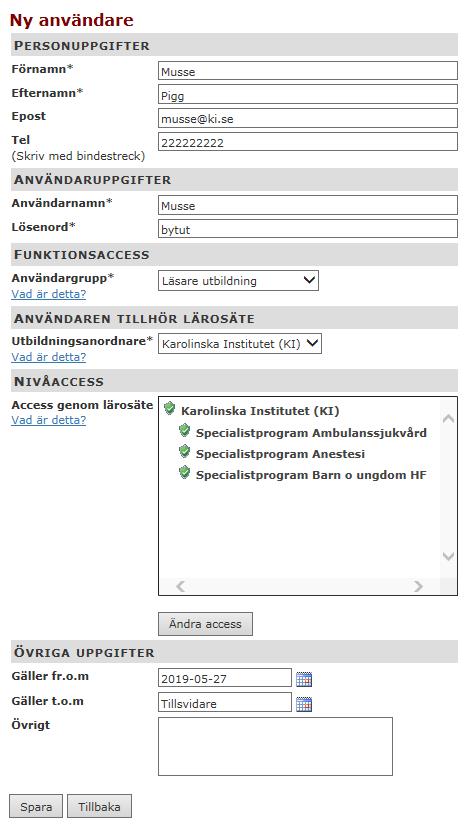Image resolution: width=469 pixels, height=826 pixels.
Task: Open the Användargrupp dropdown
Action: pos(238,281)
